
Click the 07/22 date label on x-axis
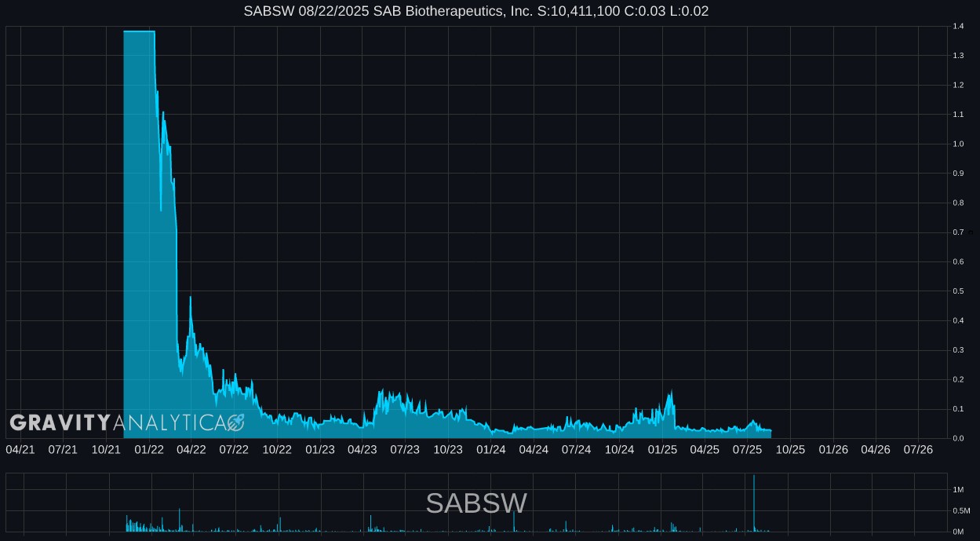(x=234, y=449)
